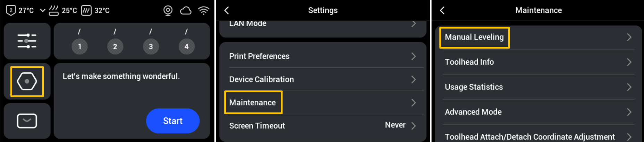Select filament slot 1
The height and width of the screenshot is (142, 644).
tap(79, 46)
